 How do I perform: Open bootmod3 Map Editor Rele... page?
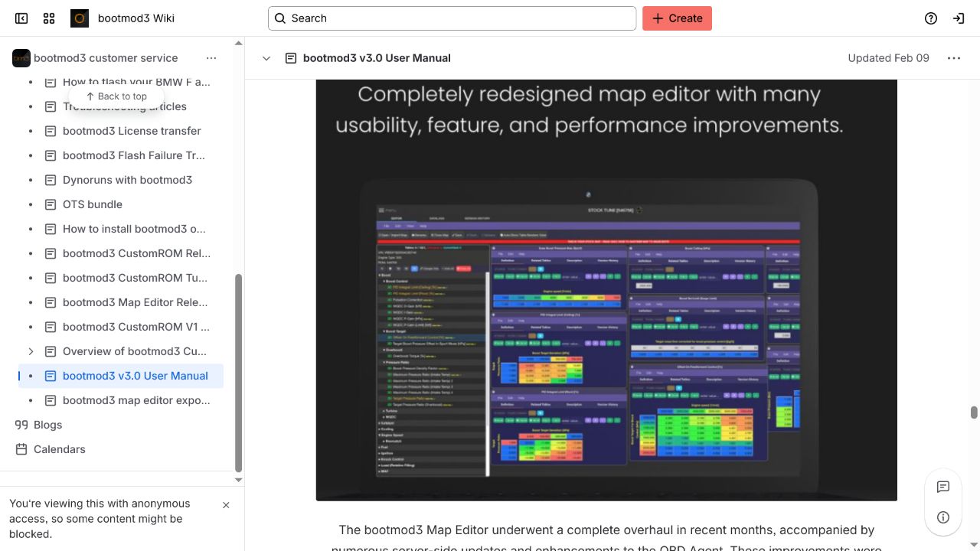[135, 302]
